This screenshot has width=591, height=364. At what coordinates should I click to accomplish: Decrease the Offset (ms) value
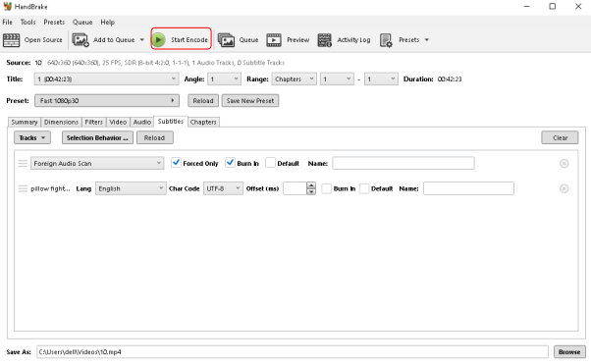(x=311, y=191)
